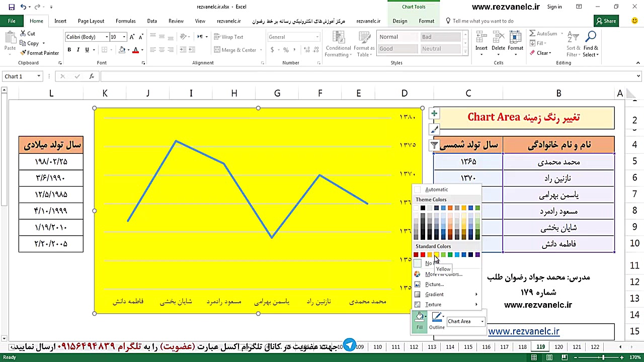Switch to the Design chart tab
The height and width of the screenshot is (362, 644).
click(400, 21)
